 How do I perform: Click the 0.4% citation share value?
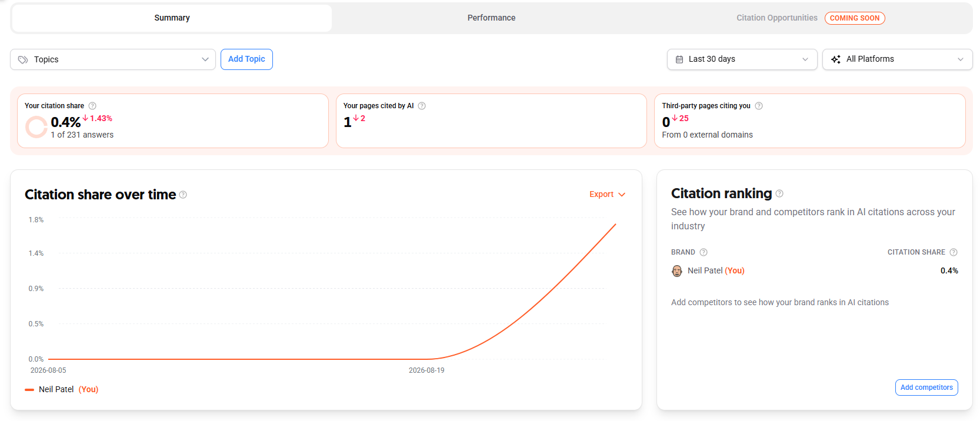click(x=65, y=122)
